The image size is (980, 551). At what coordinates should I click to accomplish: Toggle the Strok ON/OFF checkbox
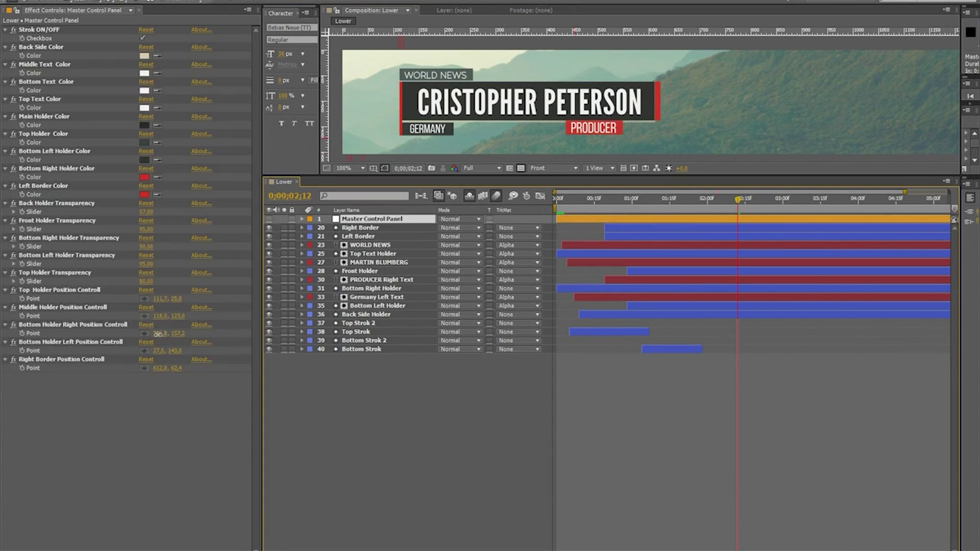coord(143,38)
